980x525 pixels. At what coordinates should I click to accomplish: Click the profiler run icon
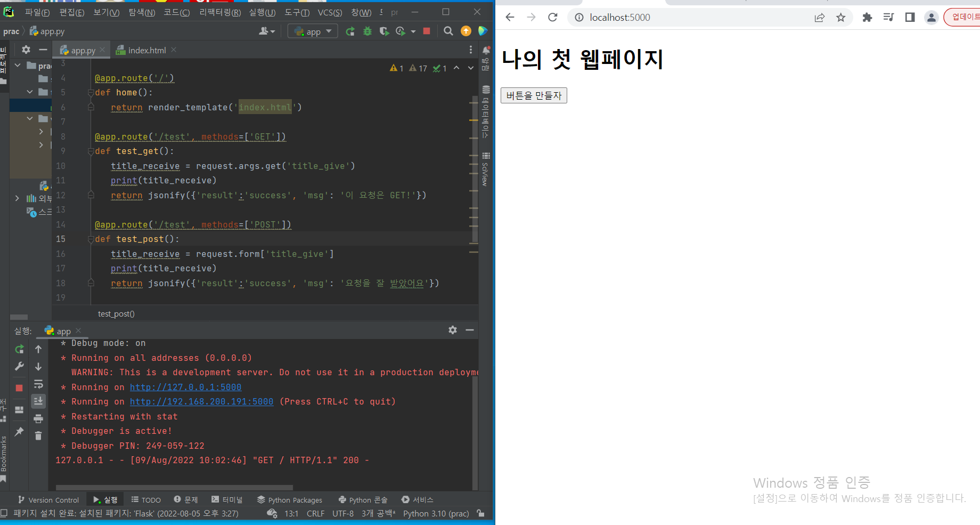tap(401, 31)
